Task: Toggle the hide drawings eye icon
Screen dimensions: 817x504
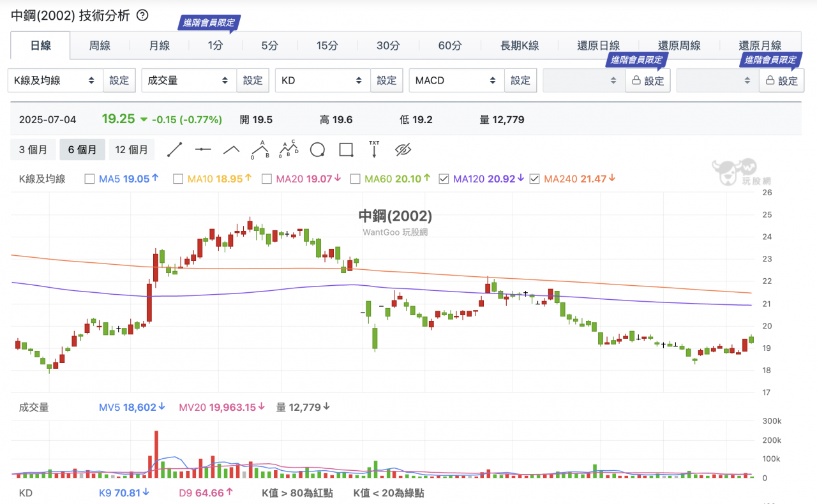Action: click(x=403, y=150)
